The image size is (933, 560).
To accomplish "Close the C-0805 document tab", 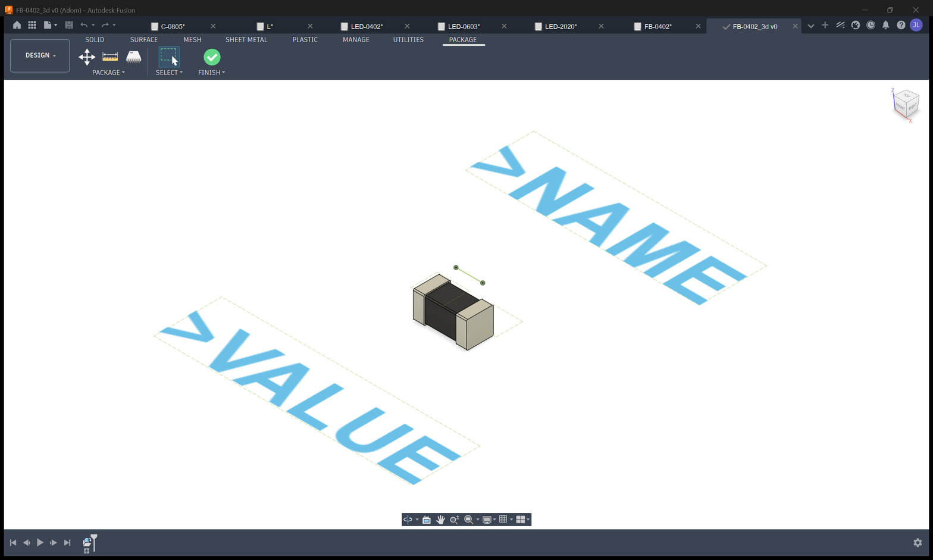I will pyautogui.click(x=213, y=26).
